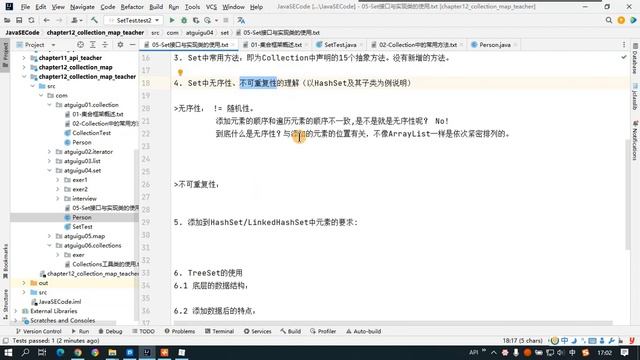Open Project panel settings gear

tap(120, 44)
